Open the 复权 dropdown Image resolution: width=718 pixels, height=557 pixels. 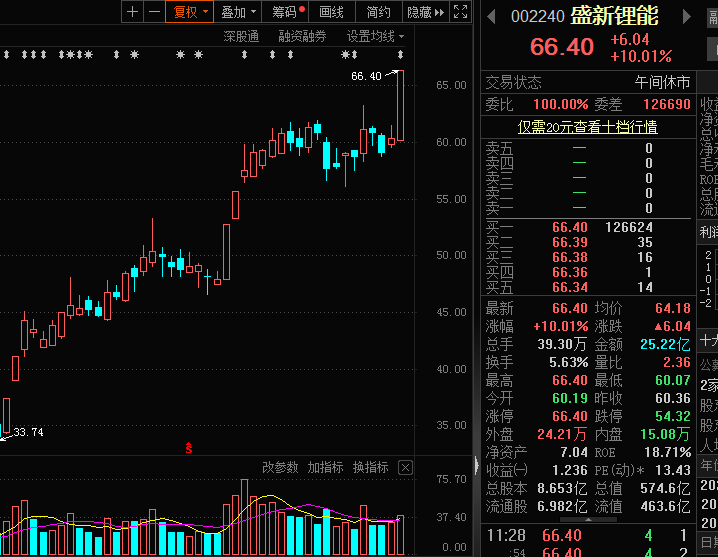pyautogui.click(x=191, y=12)
